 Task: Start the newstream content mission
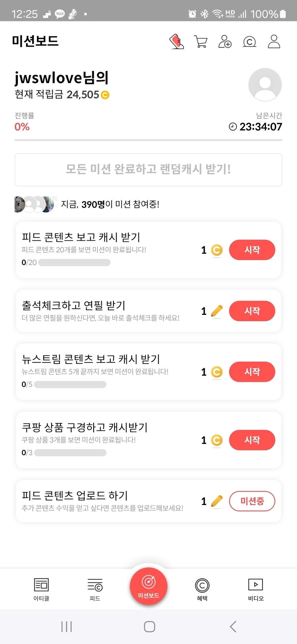click(252, 372)
